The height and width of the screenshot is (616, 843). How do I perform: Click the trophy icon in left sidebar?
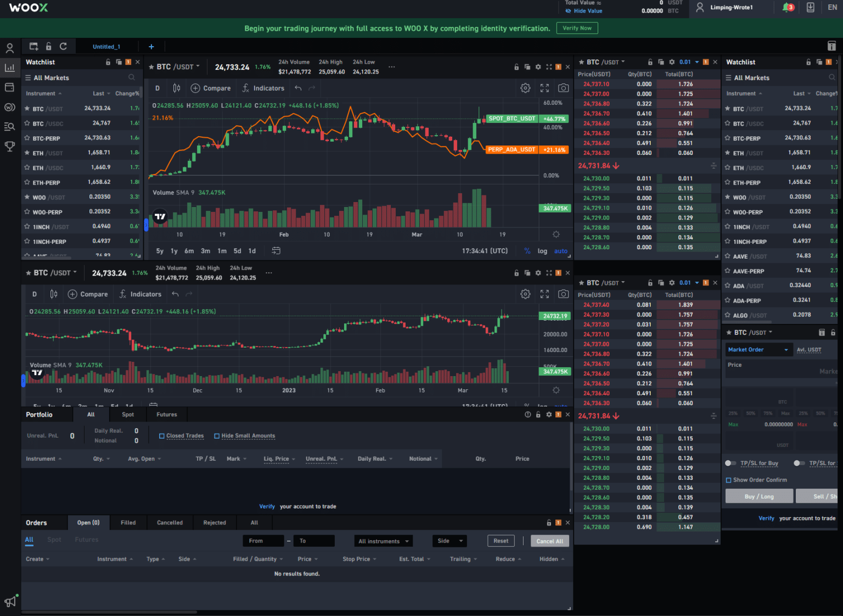tap(9, 146)
